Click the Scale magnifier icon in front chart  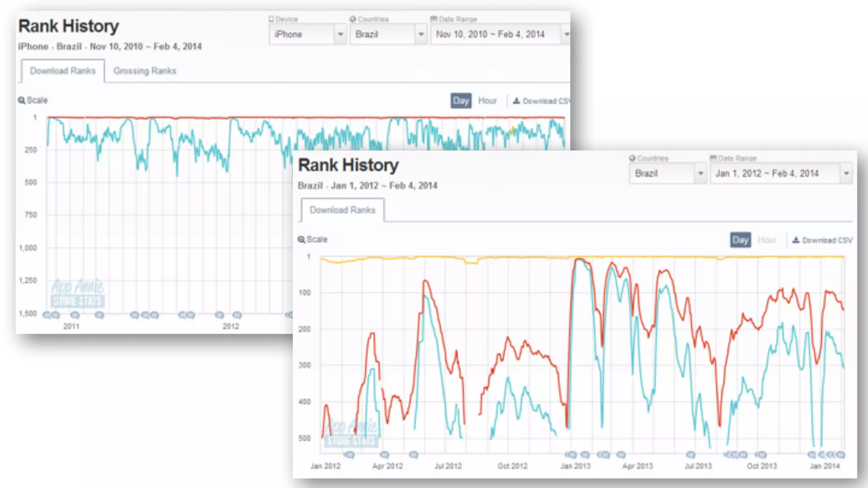(301, 240)
